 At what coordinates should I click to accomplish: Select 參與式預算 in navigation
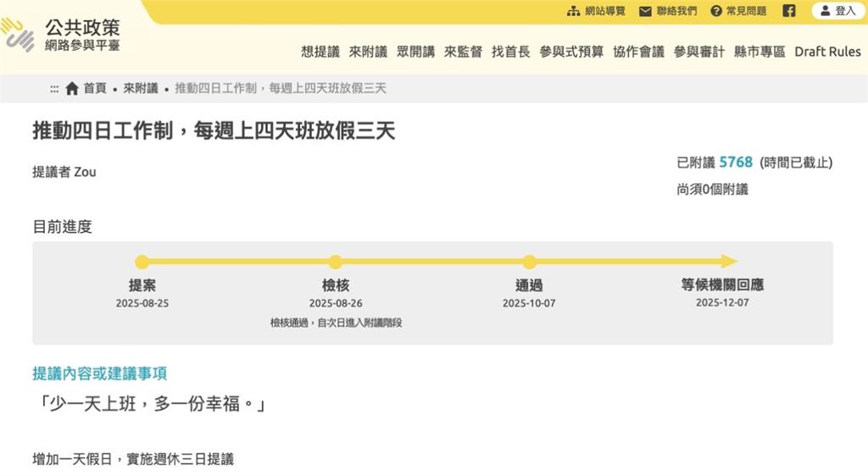[571, 52]
